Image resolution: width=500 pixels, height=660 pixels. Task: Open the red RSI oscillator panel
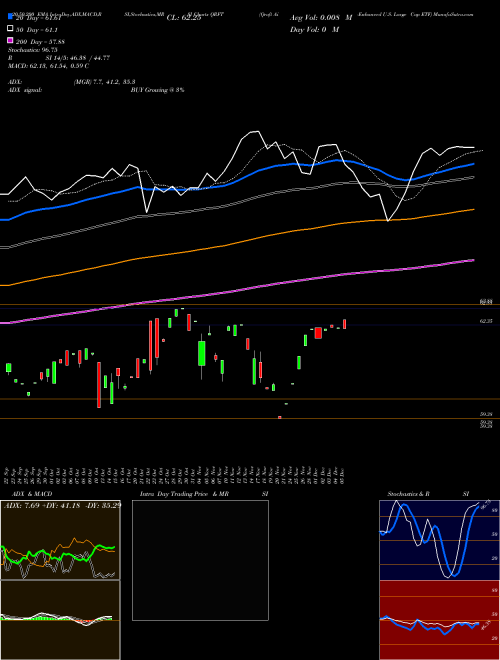(439, 620)
